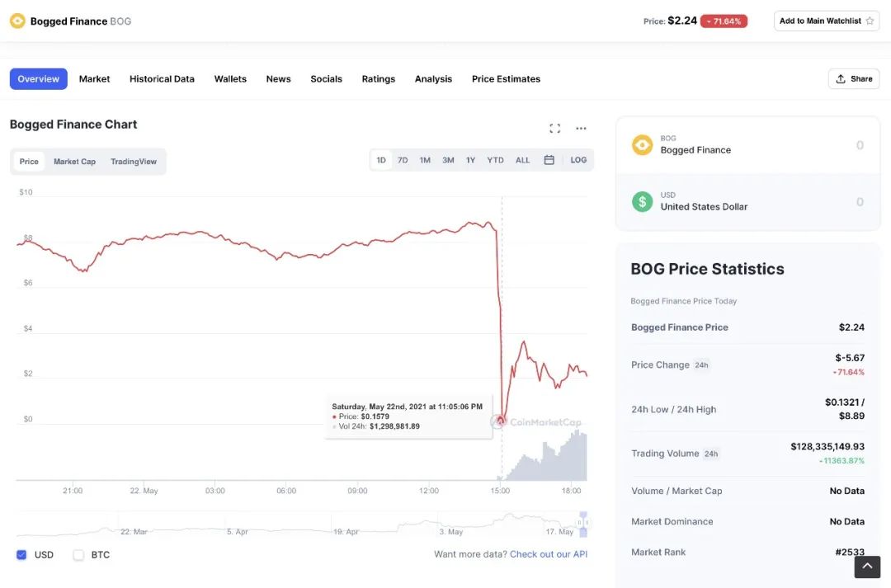Open the calendar date range picker
Viewport: 891px width, 588px height.
549,160
